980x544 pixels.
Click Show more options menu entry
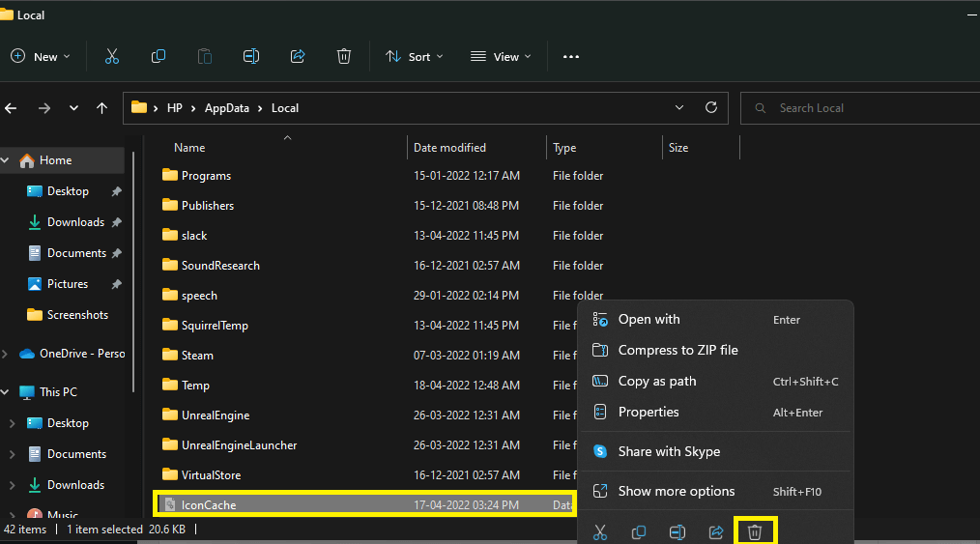tap(677, 491)
